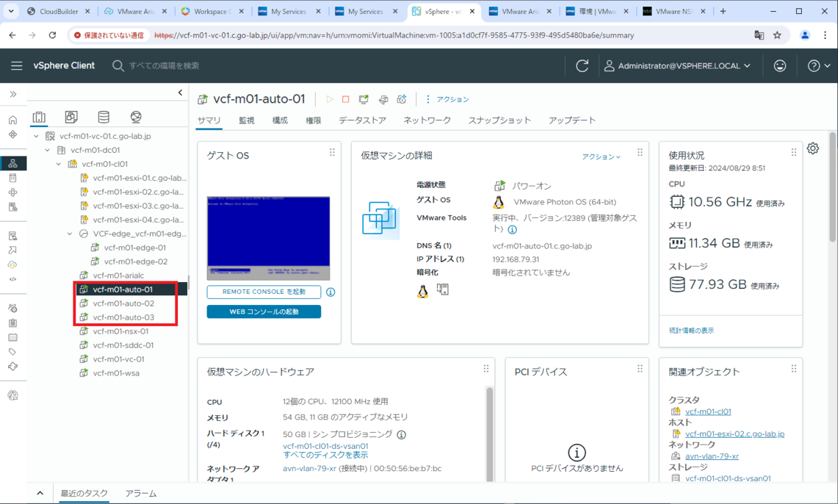This screenshot has height=504, width=838.
Task: Click the Content Libraries icon in sidebar
Action: 13,178
